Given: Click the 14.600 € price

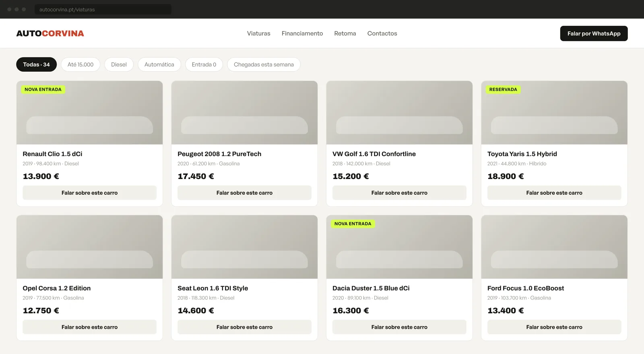Looking at the screenshot, I should pos(196,311).
